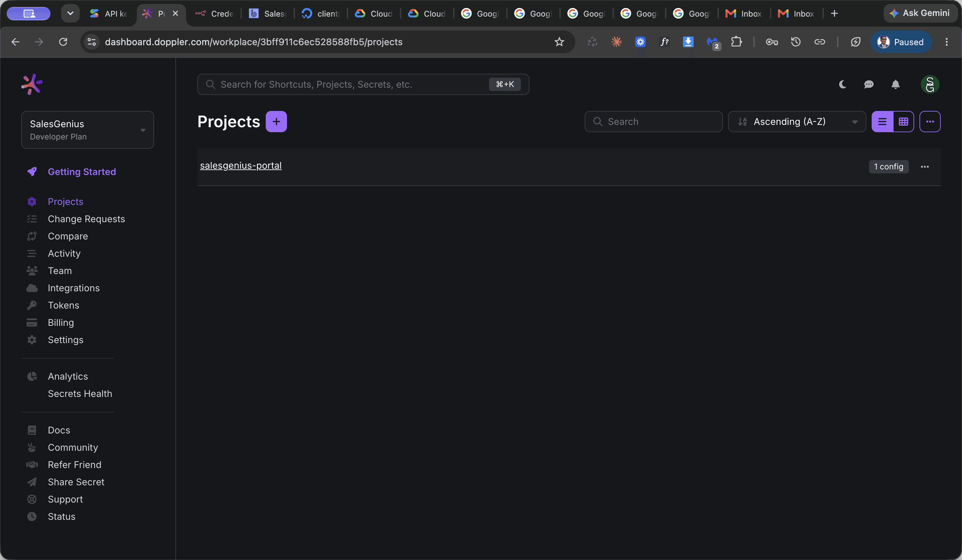Click the global search field
This screenshot has width=962, height=560.
click(x=363, y=84)
